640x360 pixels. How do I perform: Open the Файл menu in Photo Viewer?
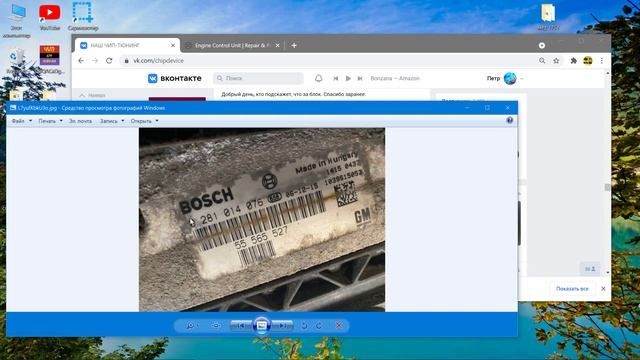pos(22,121)
